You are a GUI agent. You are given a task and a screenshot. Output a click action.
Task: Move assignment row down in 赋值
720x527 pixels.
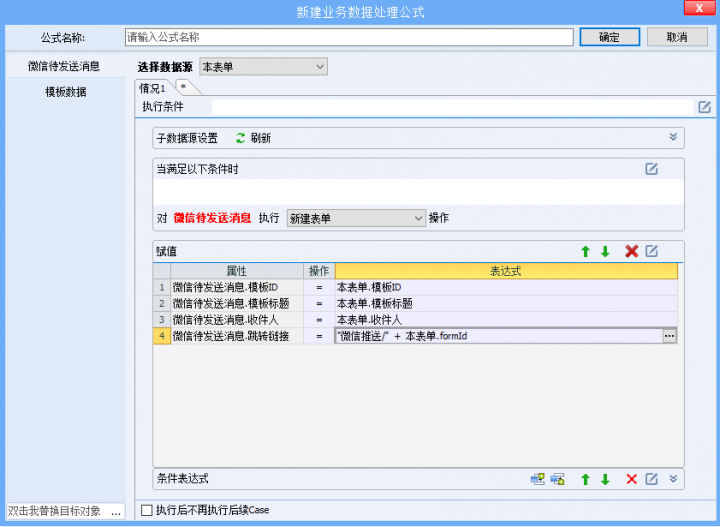click(605, 252)
